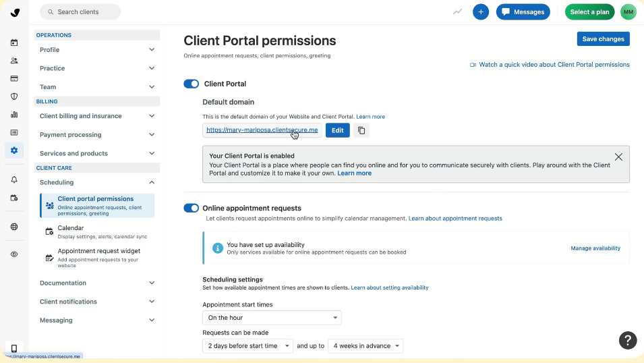
Task: Open the billing card icon in sidebar
Action: [x=14, y=78]
